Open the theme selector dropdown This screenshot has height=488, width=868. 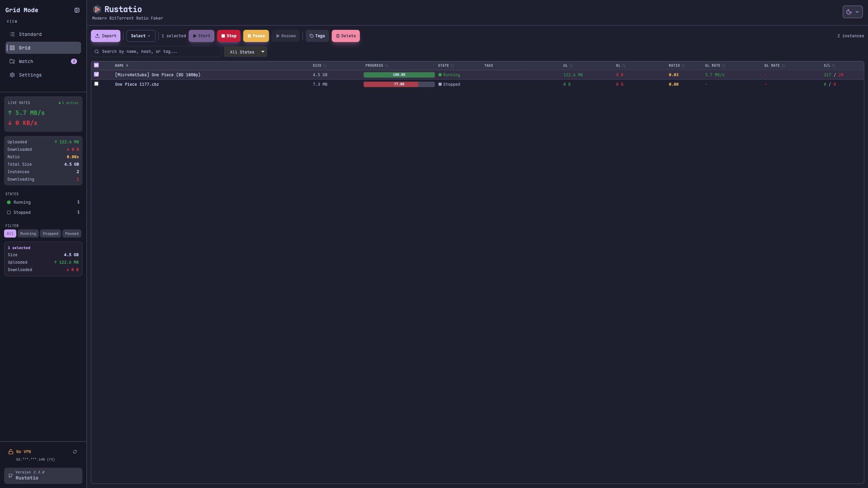(852, 12)
